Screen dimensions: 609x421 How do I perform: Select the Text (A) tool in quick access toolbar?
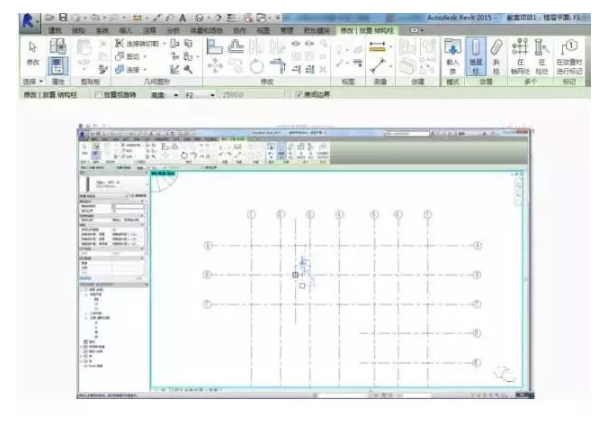(183, 18)
